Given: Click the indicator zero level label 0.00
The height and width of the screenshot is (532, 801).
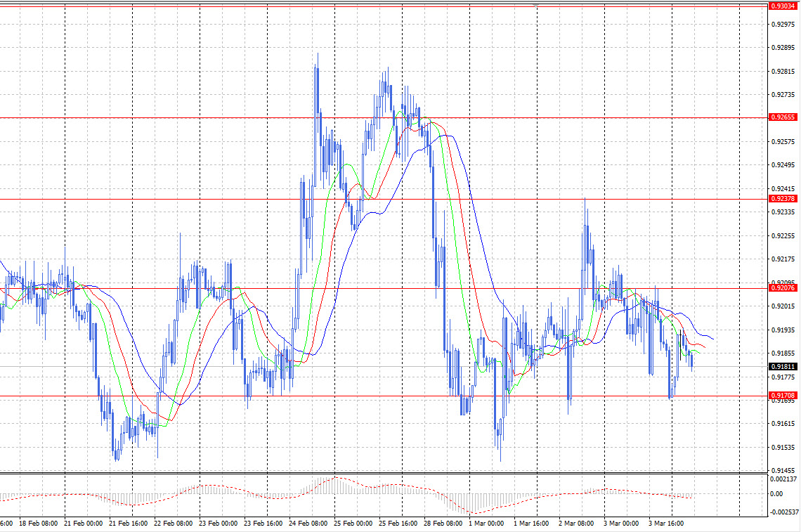Looking at the screenshot, I should pos(776,493).
